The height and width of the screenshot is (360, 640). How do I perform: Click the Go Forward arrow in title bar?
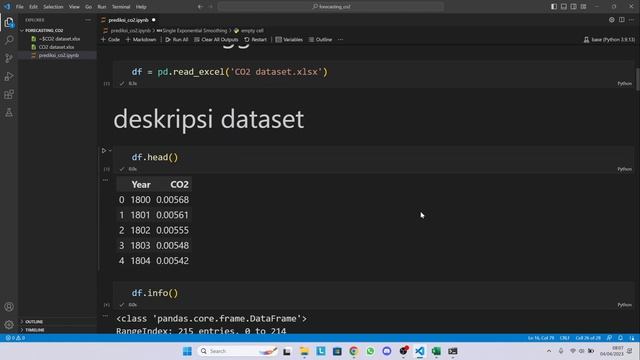pyautogui.click(x=210, y=7)
